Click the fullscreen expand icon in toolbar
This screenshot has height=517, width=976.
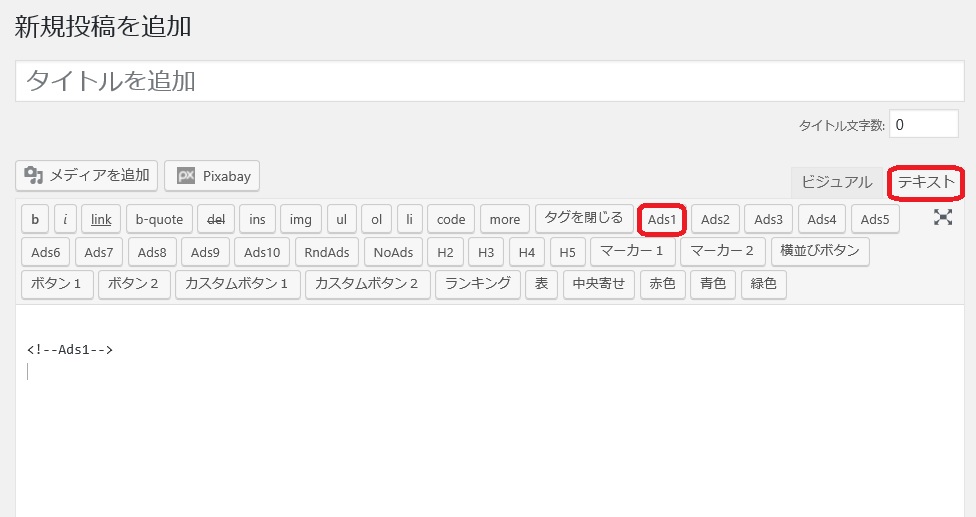(943, 217)
